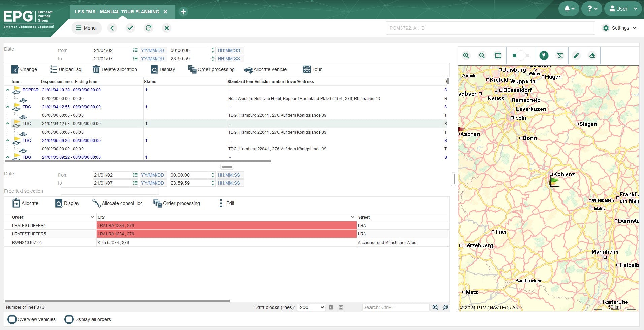Screen dimensions: 644x330
Task: Select the Allocate consol. loc. icon
Action: click(x=96, y=203)
